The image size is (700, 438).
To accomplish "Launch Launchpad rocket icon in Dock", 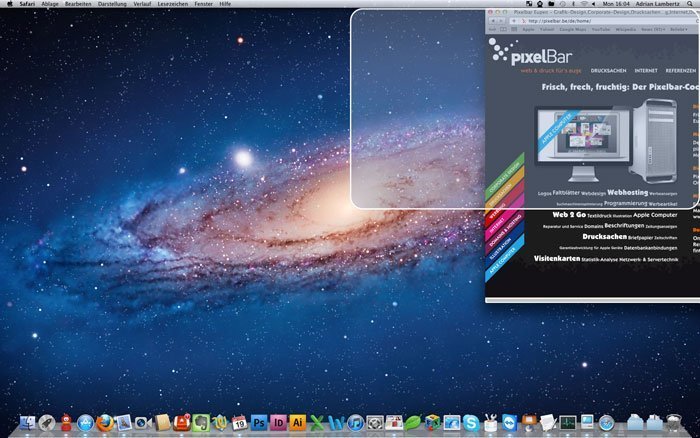I will click(x=47, y=422).
